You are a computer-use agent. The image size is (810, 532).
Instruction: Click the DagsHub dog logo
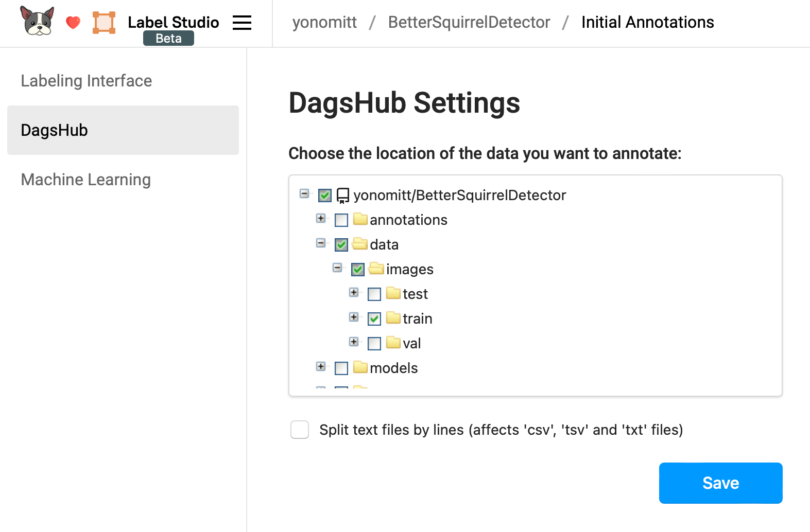point(37,21)
